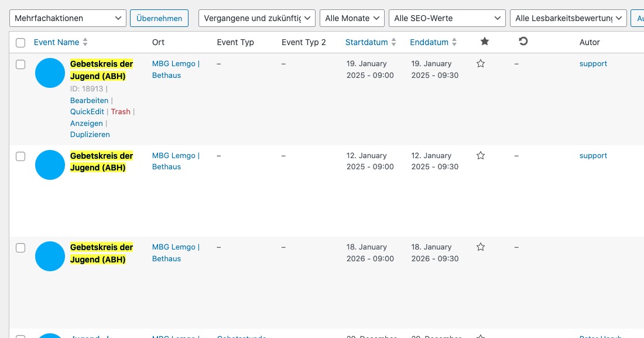
Task: Click start date 19. January 2025 - 09:00
Action: pyautogui.click(x=370, y=70)
